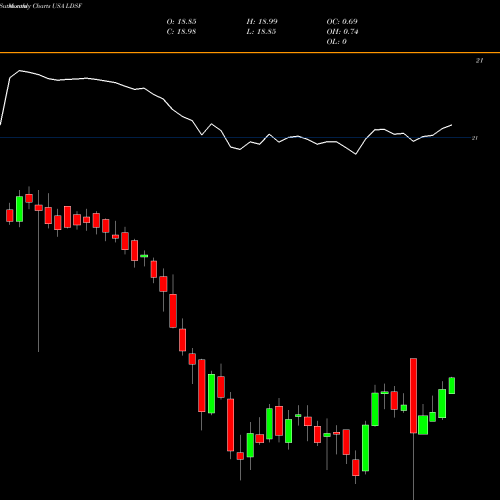Screen dimensions: 500x500
Task: Click the 'Charts USA LDSF' title text
Action: 57,6
